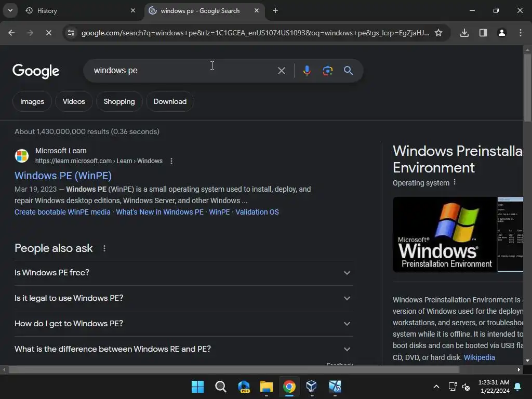Filter results by Images
Screen dimensions: 532x399
32,101
